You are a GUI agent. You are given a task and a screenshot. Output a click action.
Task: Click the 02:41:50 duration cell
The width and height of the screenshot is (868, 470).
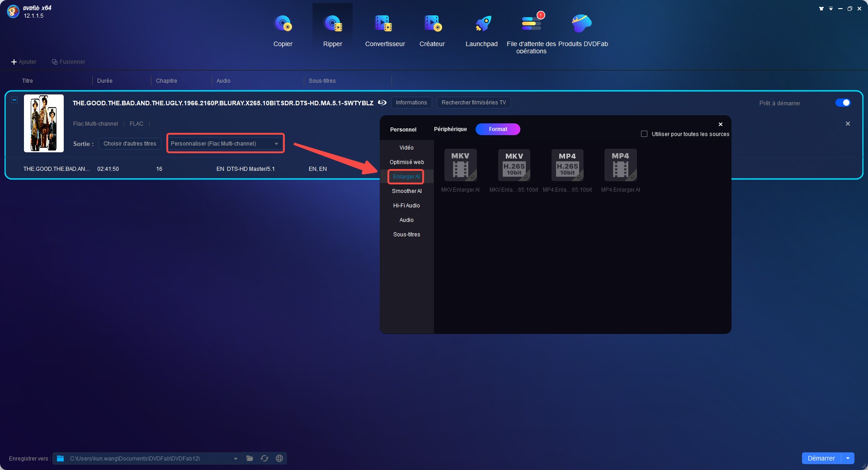pyautogui.click(x=108, y=169)
